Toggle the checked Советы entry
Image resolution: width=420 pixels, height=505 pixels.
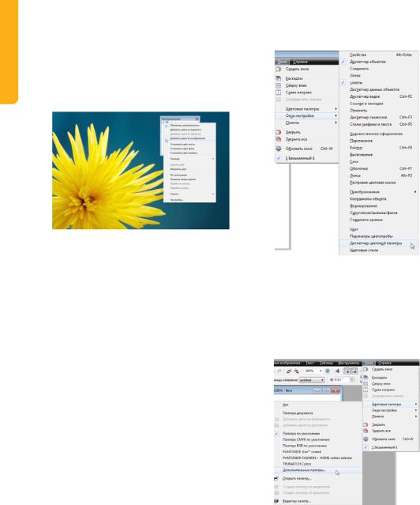[379, 83]
